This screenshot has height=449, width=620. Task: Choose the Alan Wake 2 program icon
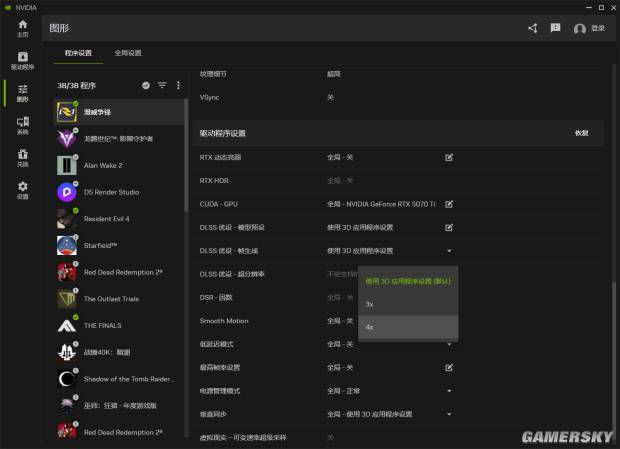67,165
